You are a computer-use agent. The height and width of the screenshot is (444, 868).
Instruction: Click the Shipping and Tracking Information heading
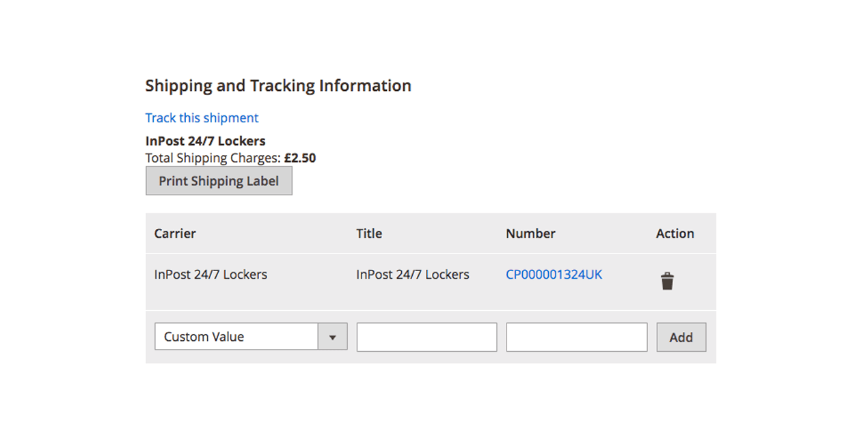[x=278, y=86]
